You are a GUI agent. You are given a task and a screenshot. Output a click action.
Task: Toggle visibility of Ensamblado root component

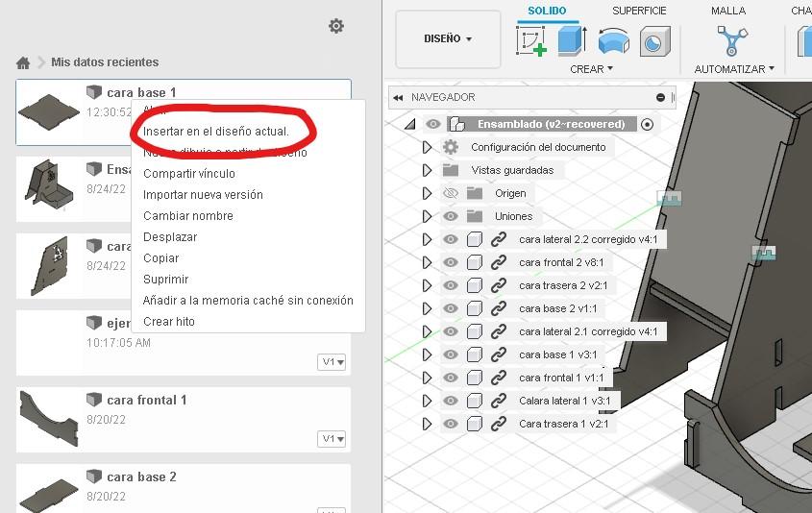click(x=433, y=124)
